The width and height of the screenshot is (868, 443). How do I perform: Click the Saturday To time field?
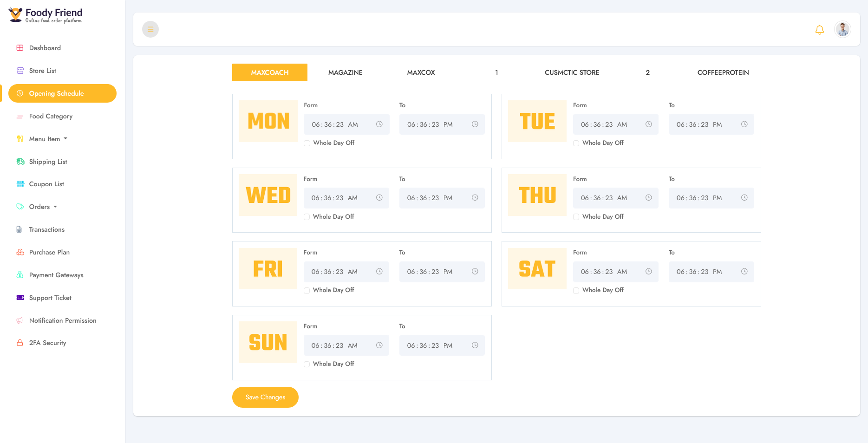(x=711, y=272)
